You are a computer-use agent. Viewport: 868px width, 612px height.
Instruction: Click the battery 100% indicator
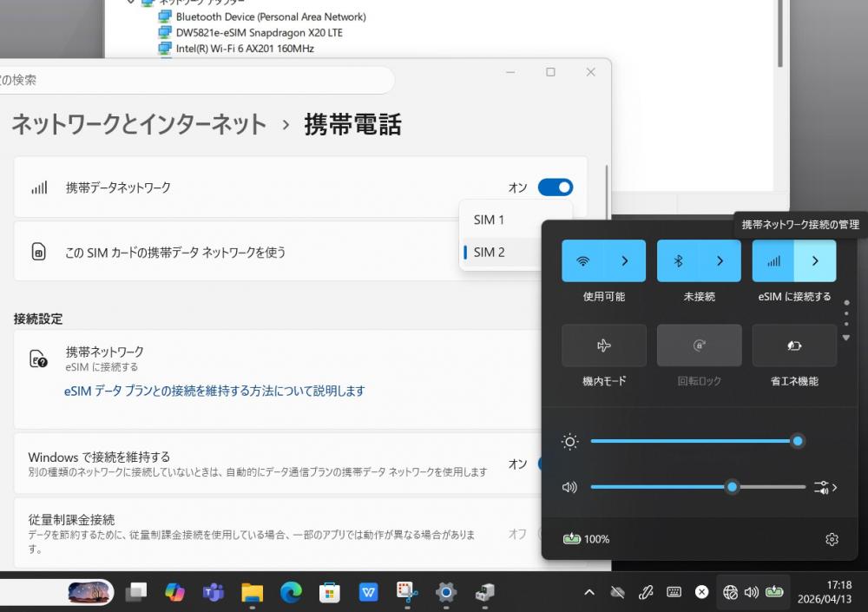587,539
